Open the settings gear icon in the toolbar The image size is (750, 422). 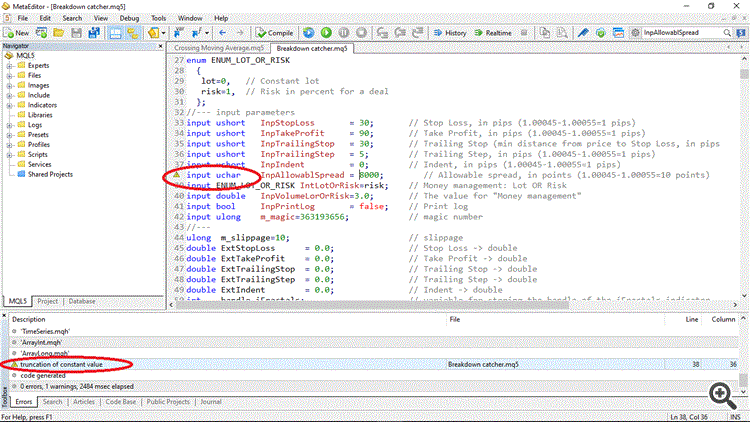(635, 33)
